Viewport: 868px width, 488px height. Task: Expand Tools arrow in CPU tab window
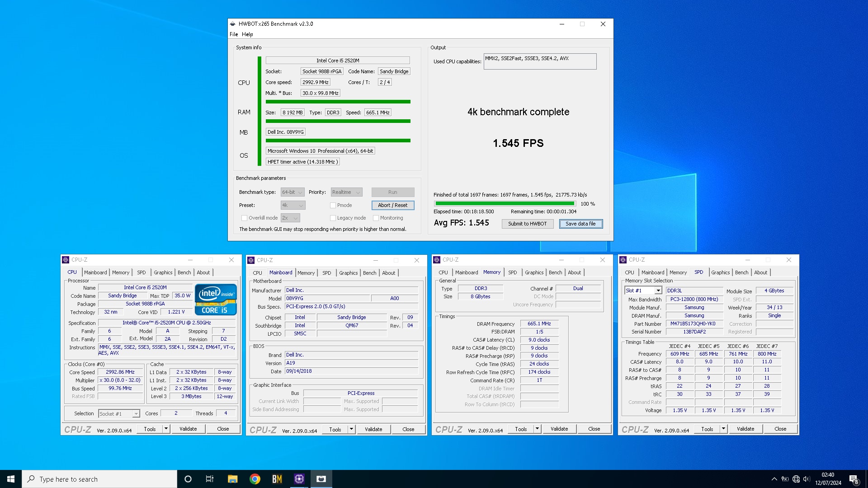(x=166, y=429)
